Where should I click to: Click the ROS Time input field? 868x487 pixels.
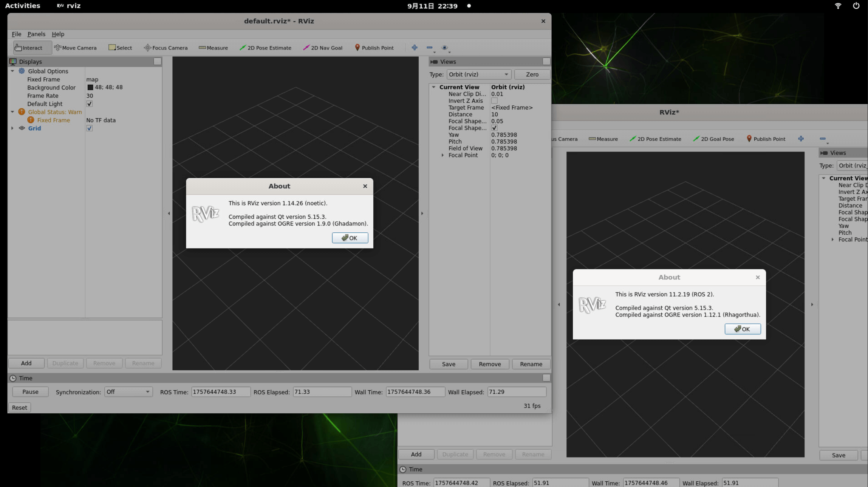click(x=220, y=392)
